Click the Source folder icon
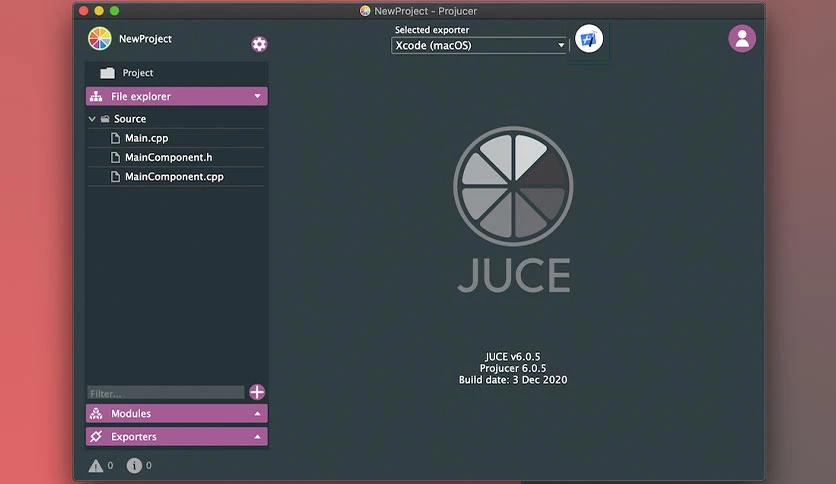Image resolution: width=836 pixels, height=484 pixels. click(105, 119)
